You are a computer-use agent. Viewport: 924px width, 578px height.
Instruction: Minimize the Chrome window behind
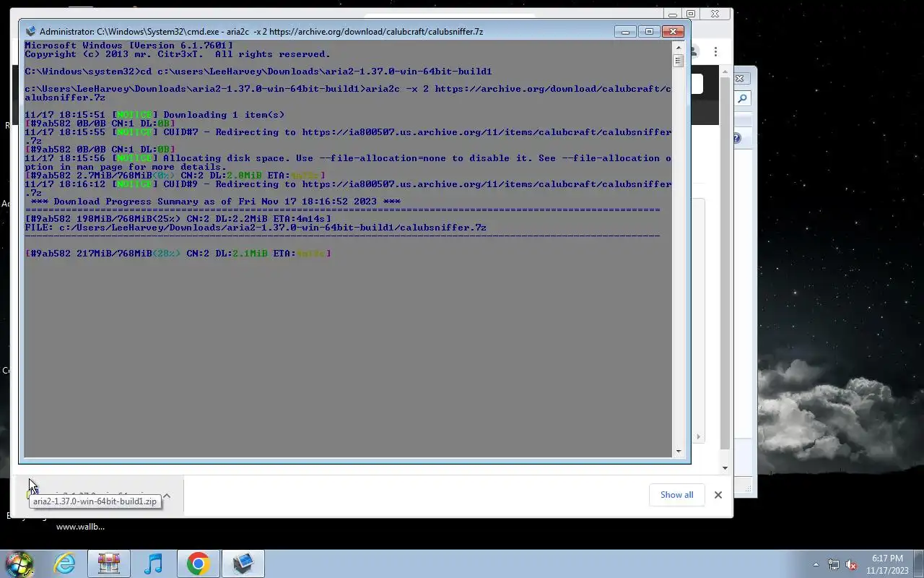tap(673, 14)
